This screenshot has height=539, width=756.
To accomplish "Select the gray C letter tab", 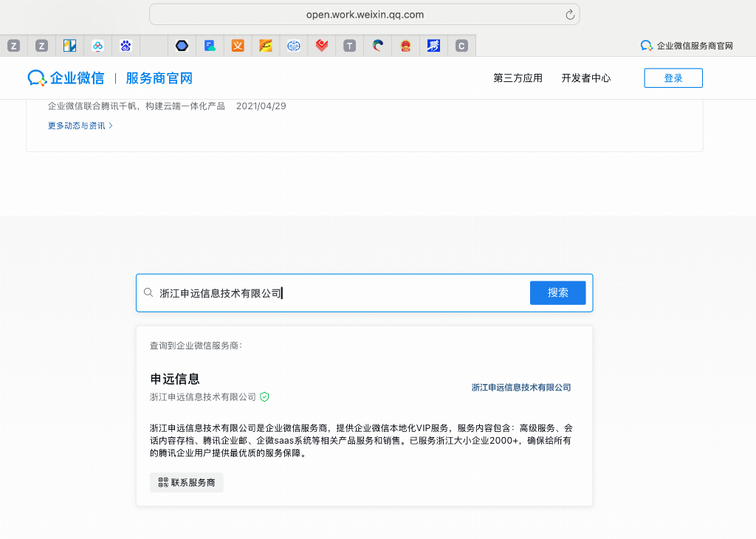I will click(x=461, y=46).
